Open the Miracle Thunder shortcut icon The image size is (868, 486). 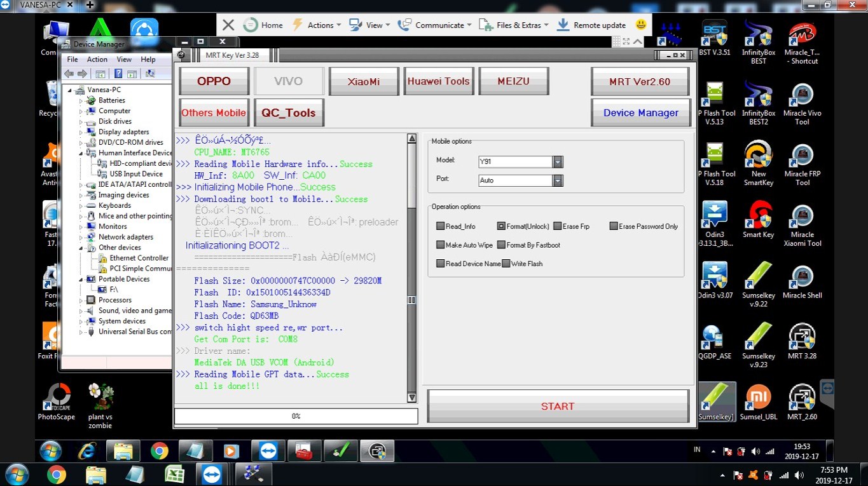802,43
